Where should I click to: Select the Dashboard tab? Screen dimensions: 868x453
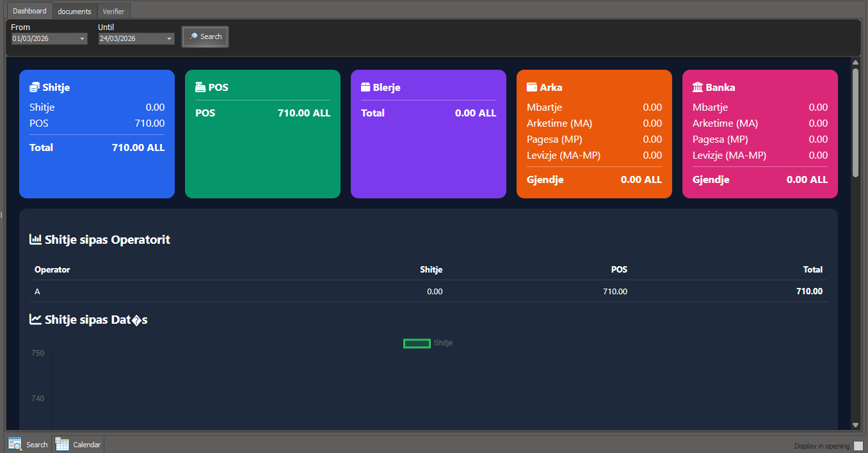(x=29, y=11)
